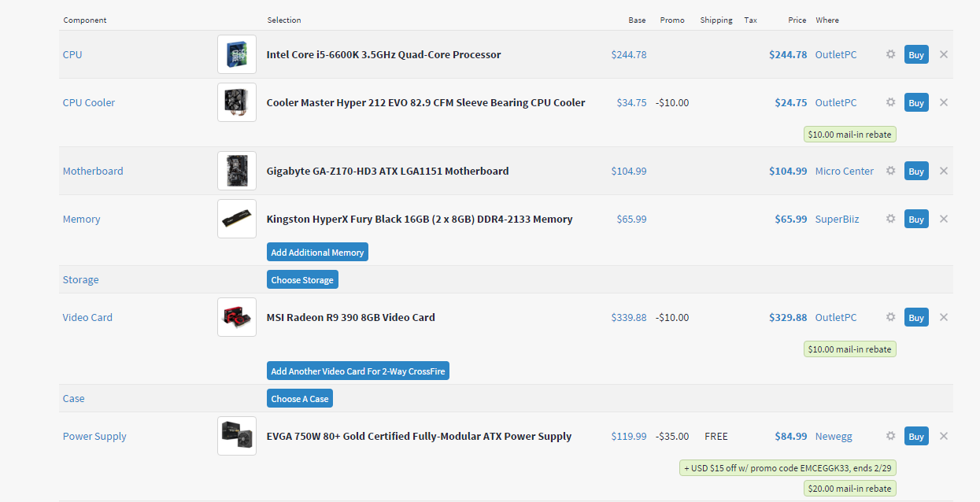Visit the Micro Center merchant link
This screenshot has height=502, width=980.
click(845, 171)
